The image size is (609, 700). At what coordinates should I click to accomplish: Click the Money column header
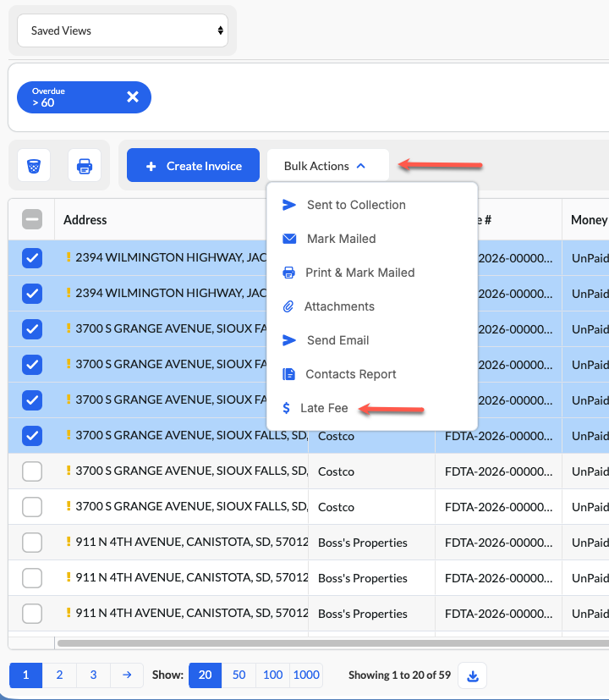[x=589, y=220]
